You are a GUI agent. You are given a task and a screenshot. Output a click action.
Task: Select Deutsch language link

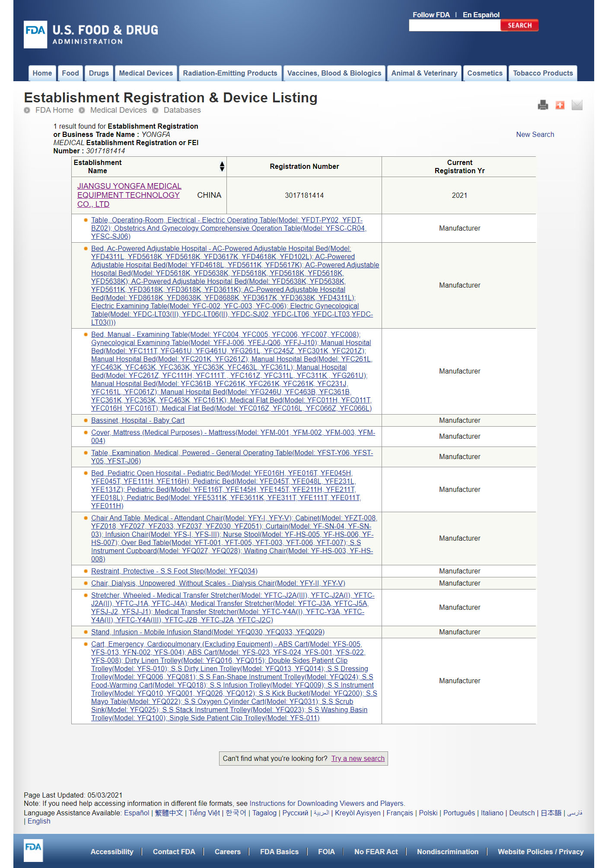pyautogui.click(x=522, y=813)
